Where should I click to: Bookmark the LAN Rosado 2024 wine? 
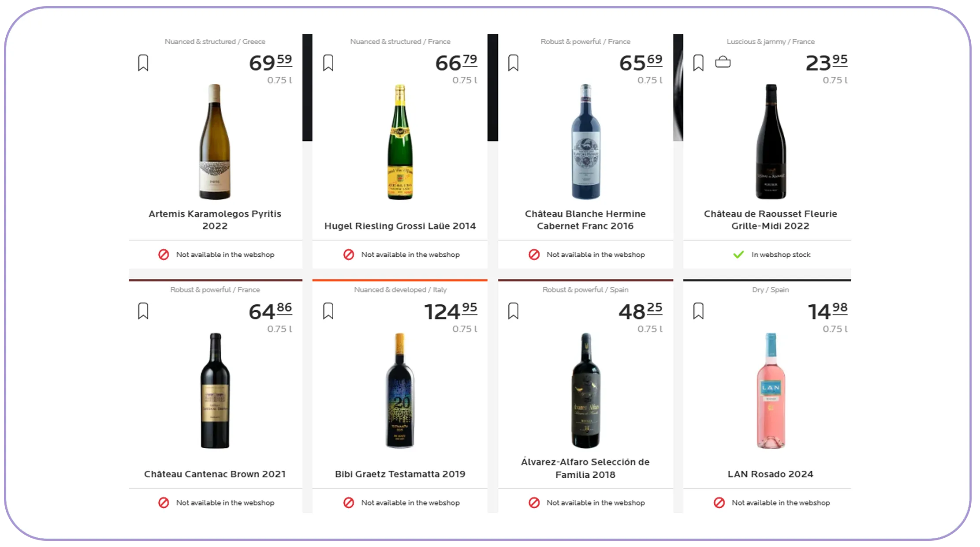pos(698,311)
